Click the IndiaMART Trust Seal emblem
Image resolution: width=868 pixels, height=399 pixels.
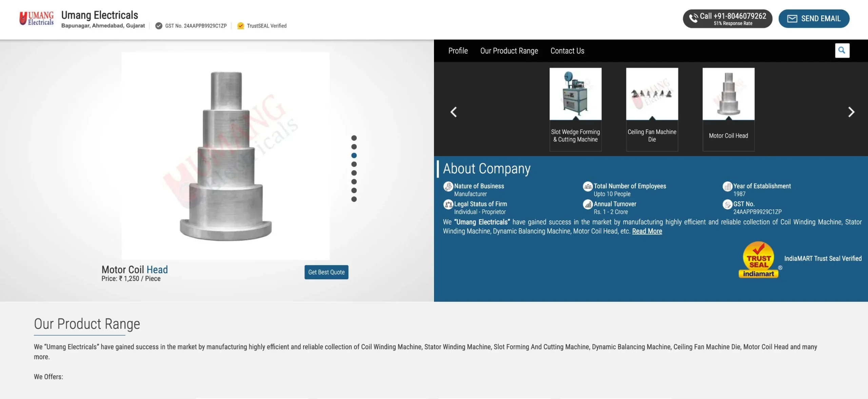(x=759, y=260)
